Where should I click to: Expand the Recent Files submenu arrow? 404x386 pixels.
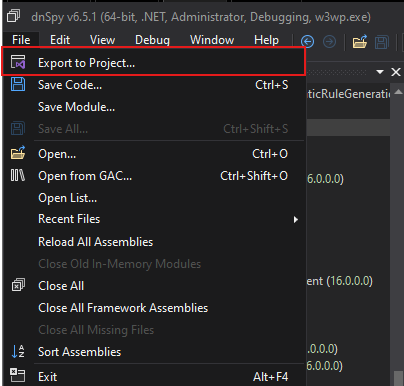[295, 220]
